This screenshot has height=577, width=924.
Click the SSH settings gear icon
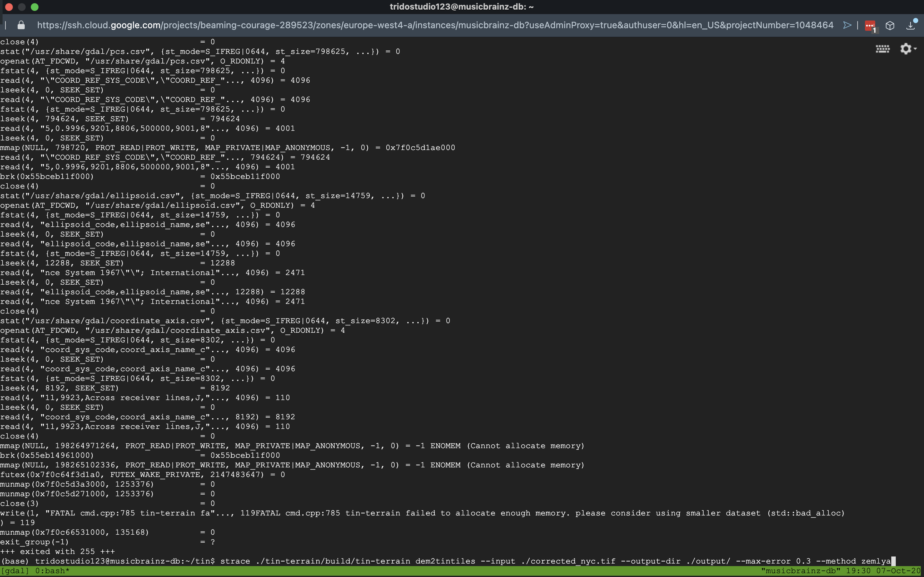coord(905,49)
